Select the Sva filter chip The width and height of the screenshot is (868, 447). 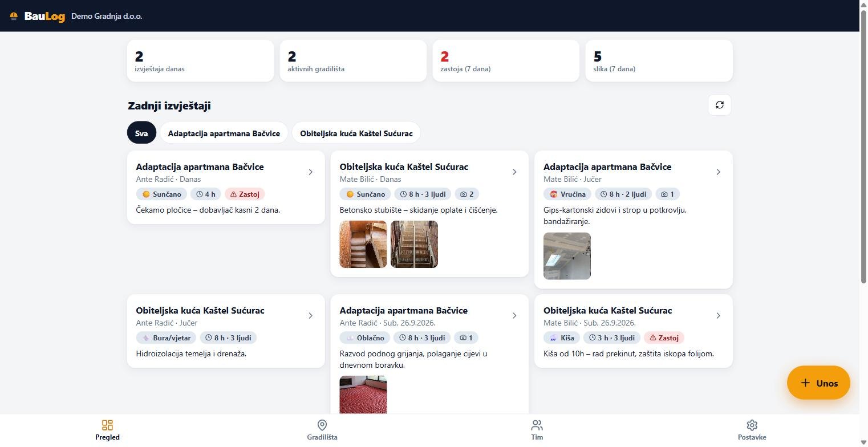tap(141, 133)
